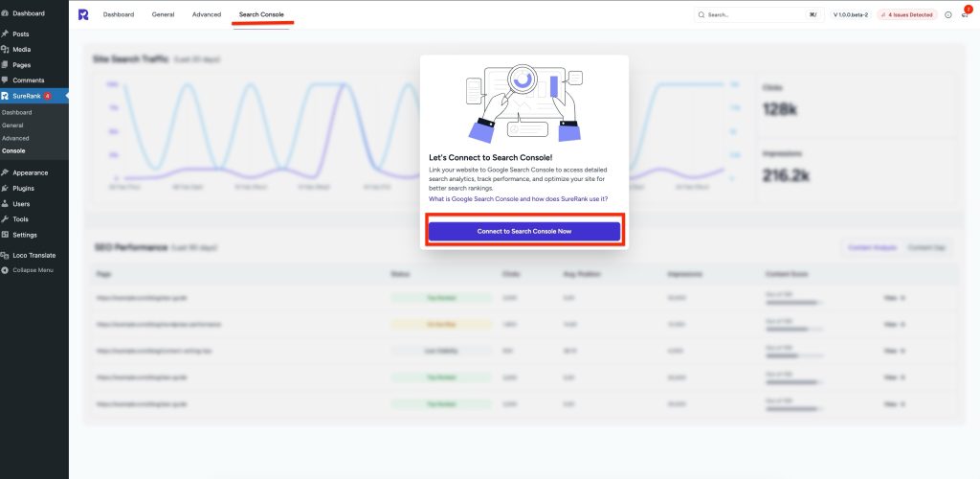Switch to the General top tab
Viewport: 980px width, 479px height.
tap(163, 14)
